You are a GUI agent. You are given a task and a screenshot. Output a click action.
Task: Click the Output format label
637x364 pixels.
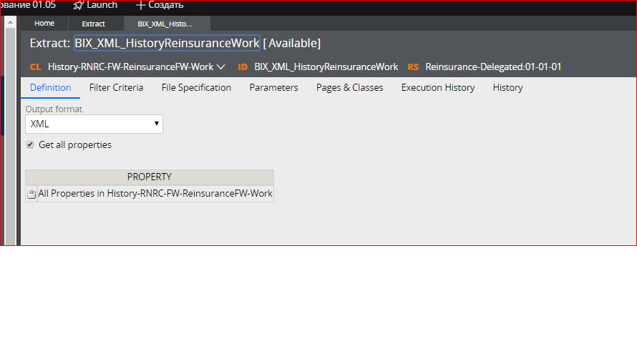coord(54,109)
